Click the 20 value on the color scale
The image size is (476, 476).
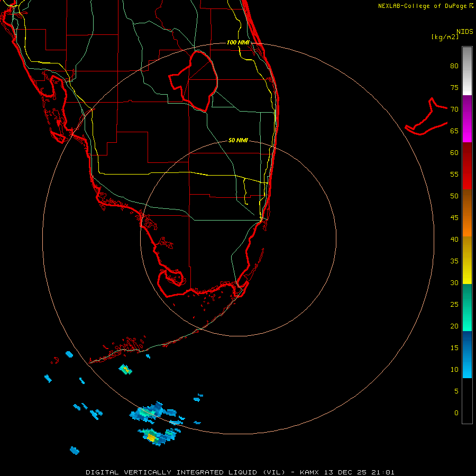coord(454,326)
